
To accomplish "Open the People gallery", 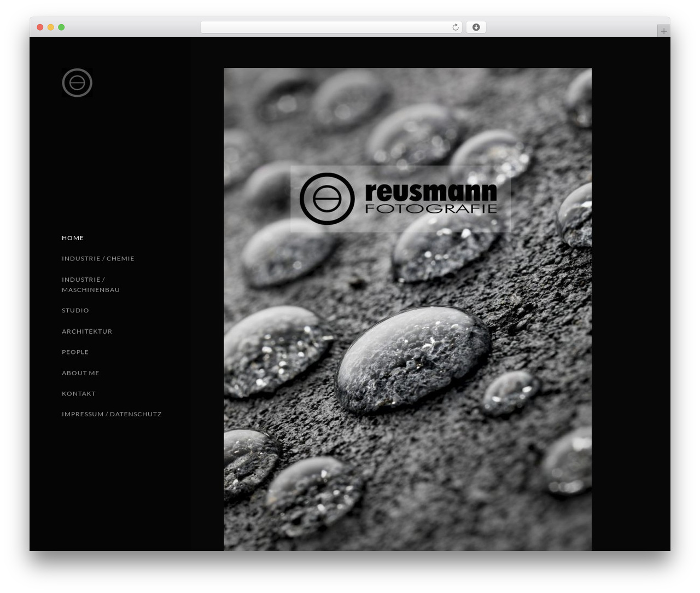I will click(75, 352).
